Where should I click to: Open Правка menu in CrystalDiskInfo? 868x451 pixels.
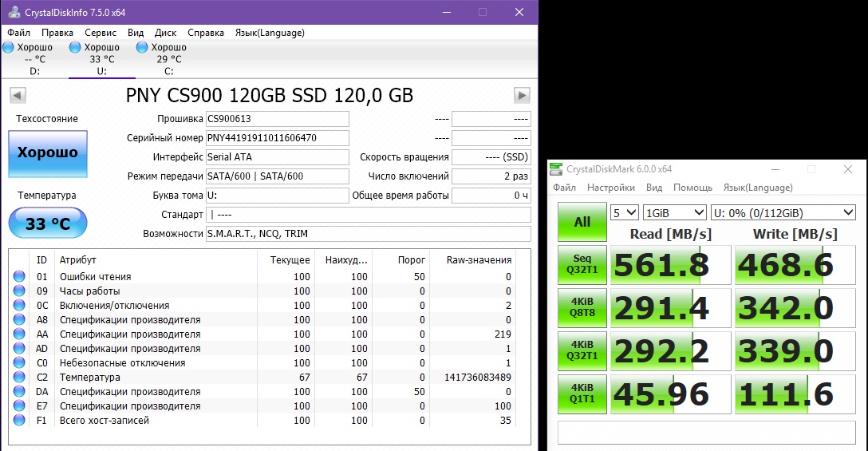(x=57, y=33)
